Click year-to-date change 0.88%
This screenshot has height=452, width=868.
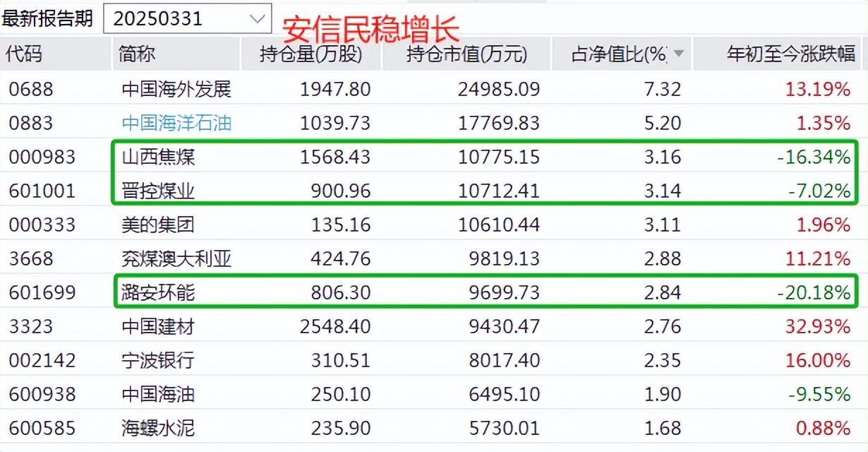(824, 428)
